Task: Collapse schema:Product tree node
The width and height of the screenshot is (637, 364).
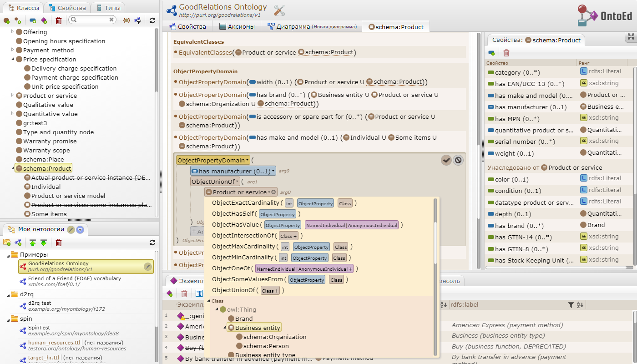Action: pos(12,168)
